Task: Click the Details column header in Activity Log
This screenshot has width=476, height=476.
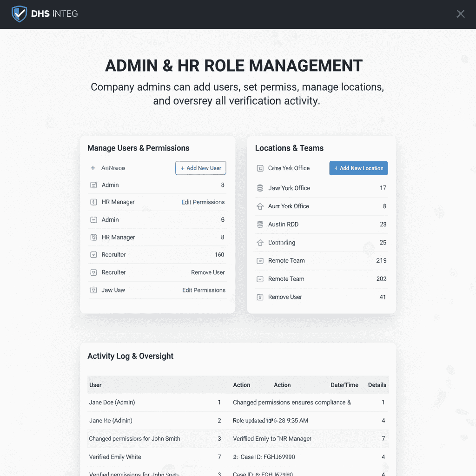Action: pyautogui.click(x=377, y=385)
